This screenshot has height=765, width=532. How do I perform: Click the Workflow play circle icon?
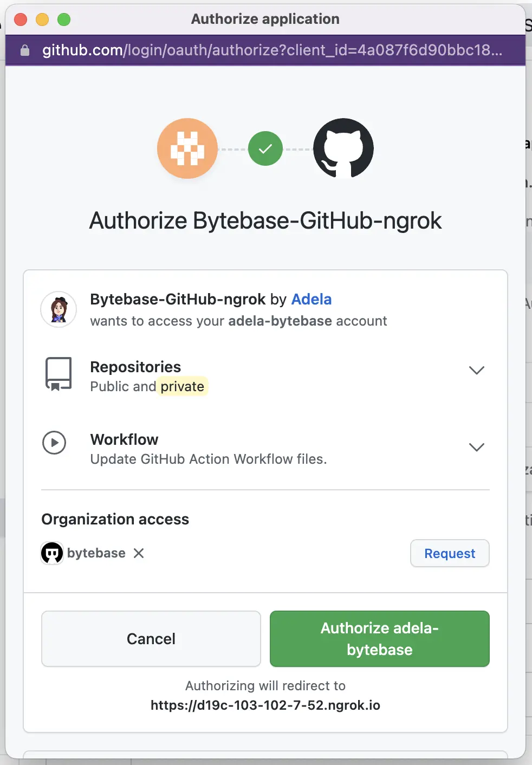click(54, 443)
